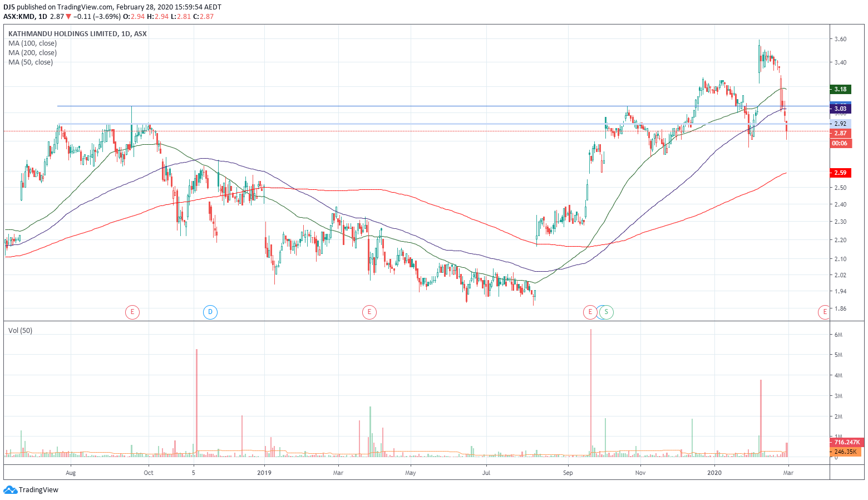
Task: Open the earnings E marker near Mar 2019
Action: tap(369, 312)
